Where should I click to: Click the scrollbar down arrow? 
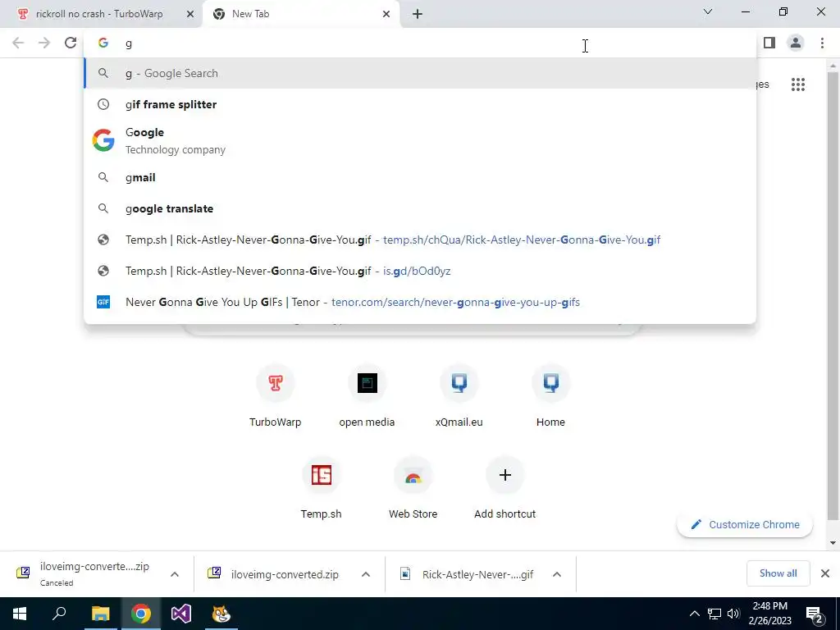point(833,543)
